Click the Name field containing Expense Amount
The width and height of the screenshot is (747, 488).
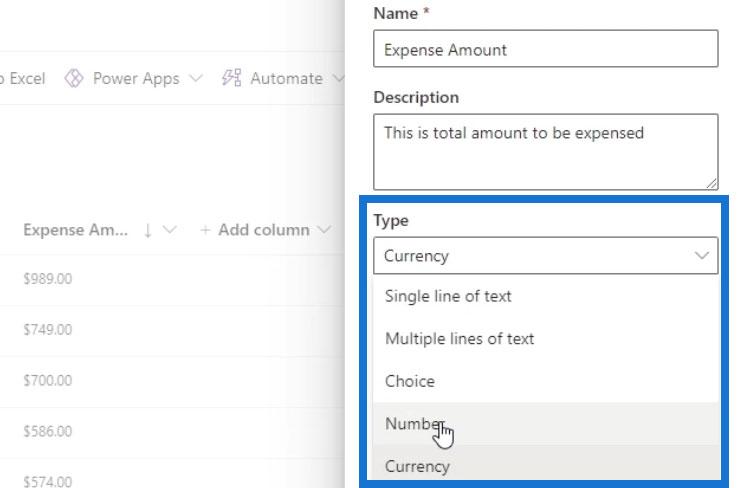point(545,49)
